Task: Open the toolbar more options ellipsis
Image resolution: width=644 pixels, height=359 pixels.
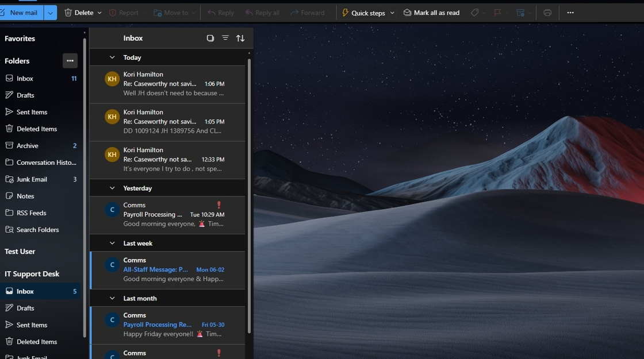Action: pos(570,13)
